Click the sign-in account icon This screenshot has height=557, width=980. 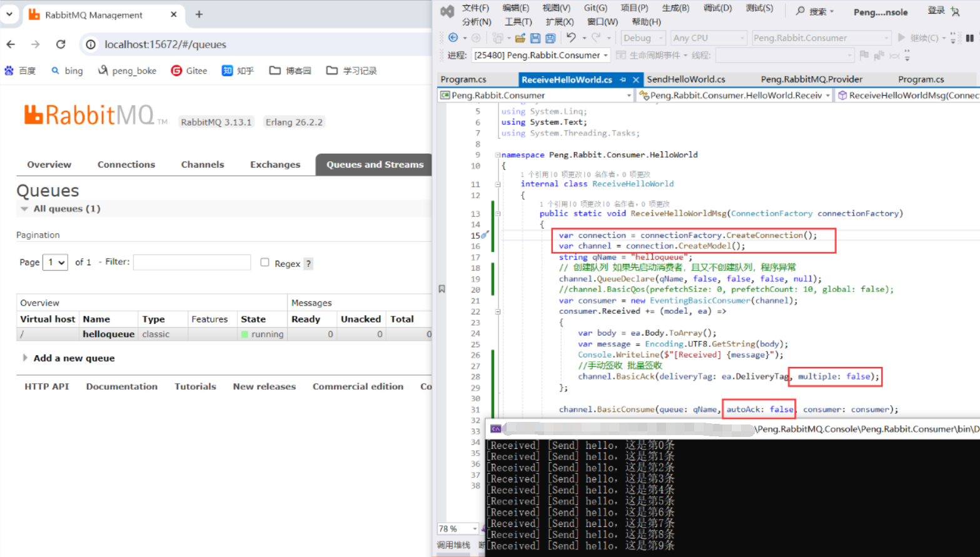[956, 11]
